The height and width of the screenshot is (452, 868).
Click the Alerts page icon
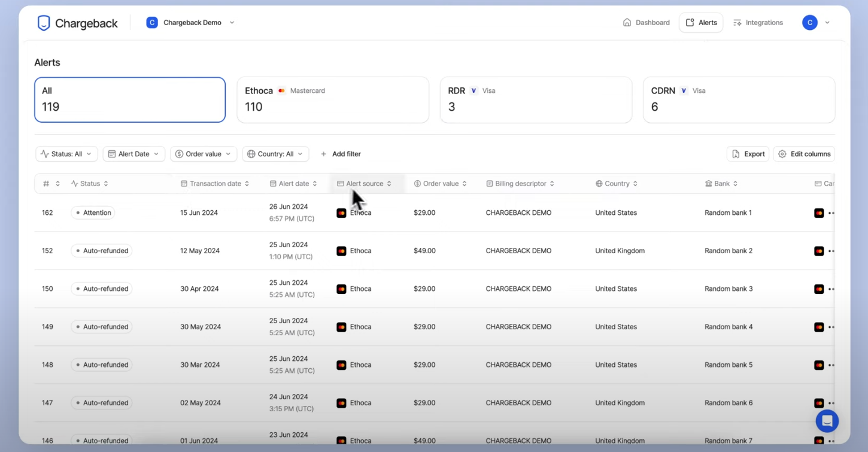tap(690, 22)
